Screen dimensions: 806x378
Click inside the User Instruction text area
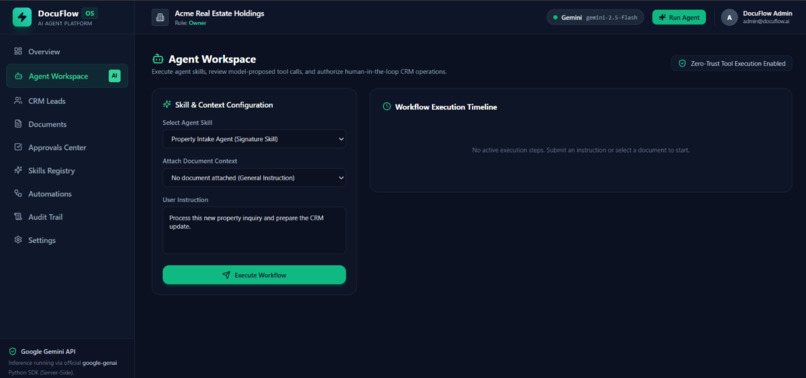(x=254, y=230)
